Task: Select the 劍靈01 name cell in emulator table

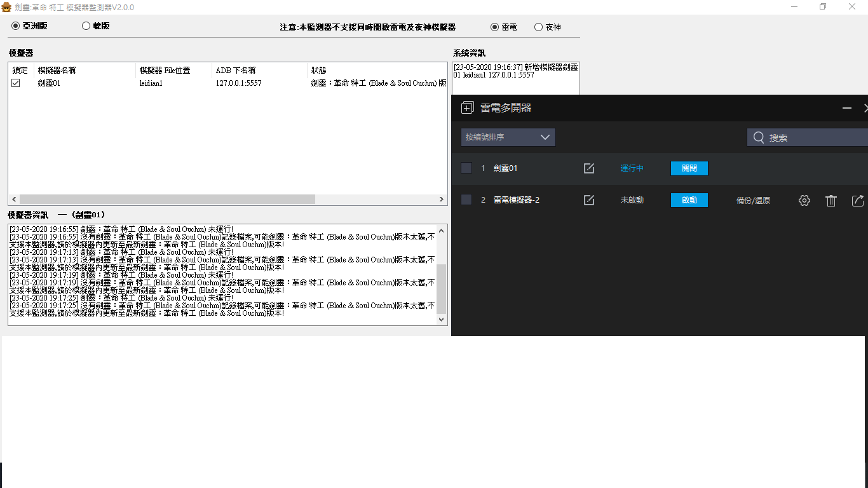Action: (49, 83)
